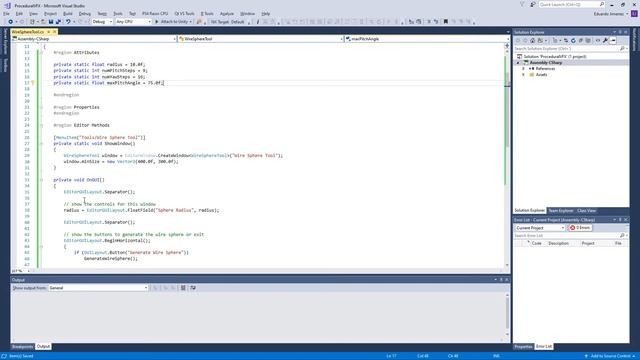Open the Show output from General dropdown
Image resolution: width=640 pixels, height=360 pixels.
coord(98,288)
